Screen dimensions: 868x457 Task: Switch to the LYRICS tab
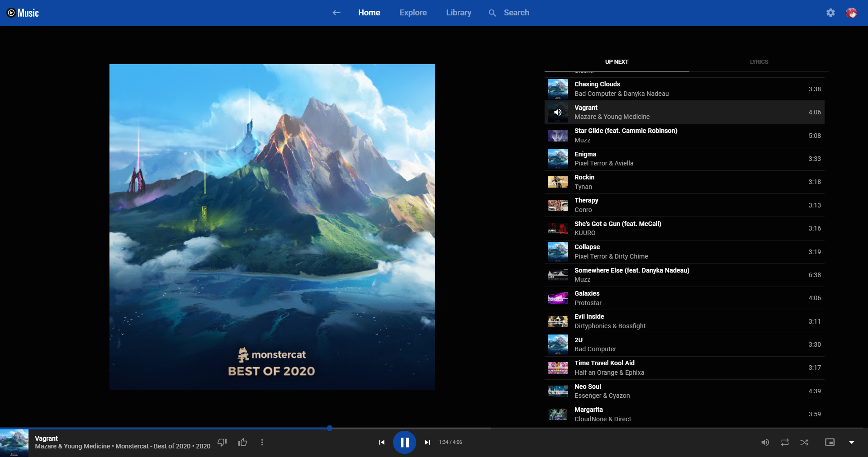(759, 62)
